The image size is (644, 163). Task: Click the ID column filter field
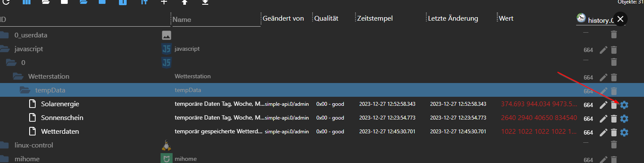84,19
